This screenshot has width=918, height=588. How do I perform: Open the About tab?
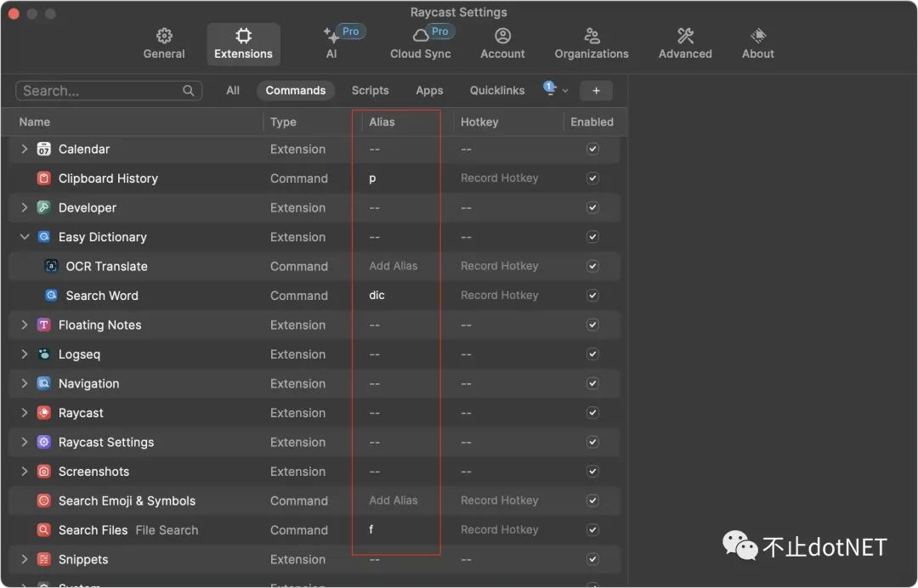757,44
